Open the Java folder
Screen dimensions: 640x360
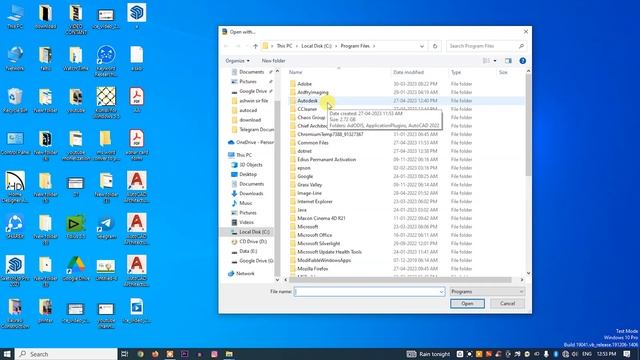(302, 210)
